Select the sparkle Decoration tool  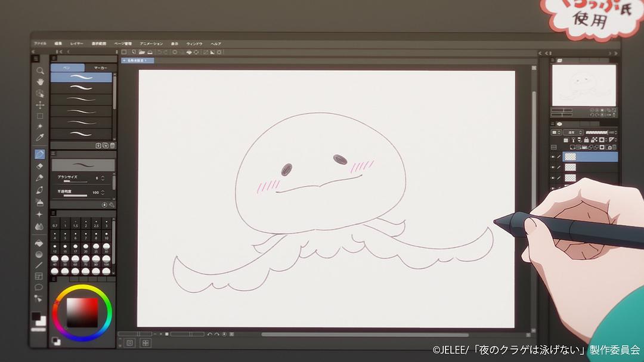pos(39,214)
